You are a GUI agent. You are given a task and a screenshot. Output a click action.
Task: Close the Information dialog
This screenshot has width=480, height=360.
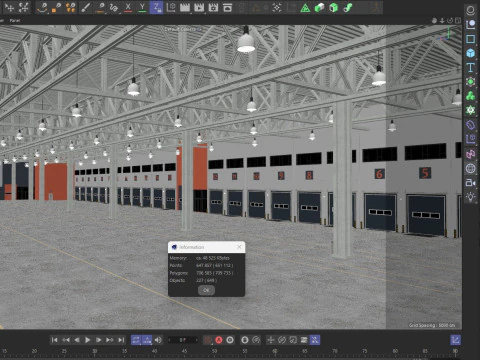pyautogui.click(x=239, y=247)
